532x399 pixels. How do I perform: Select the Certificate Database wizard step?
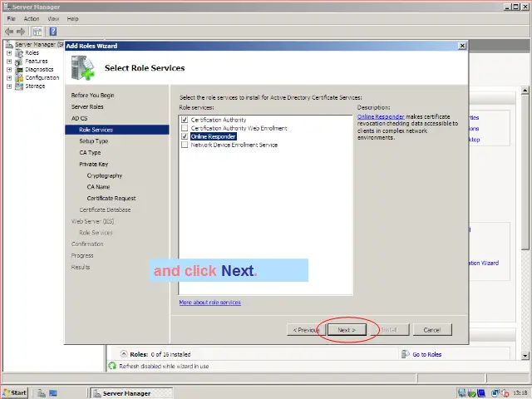click(x=105, y=210)
